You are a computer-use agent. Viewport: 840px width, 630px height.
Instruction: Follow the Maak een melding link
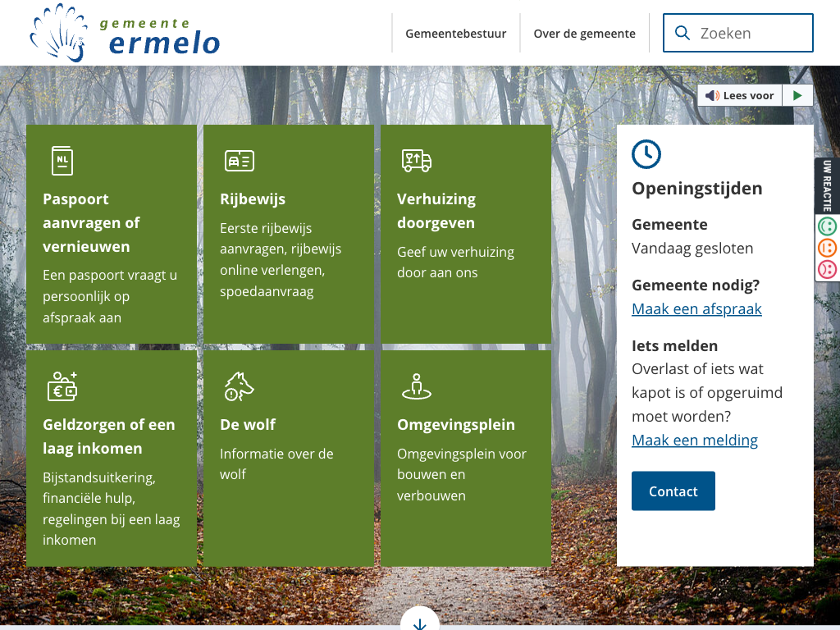coord(694,441)
